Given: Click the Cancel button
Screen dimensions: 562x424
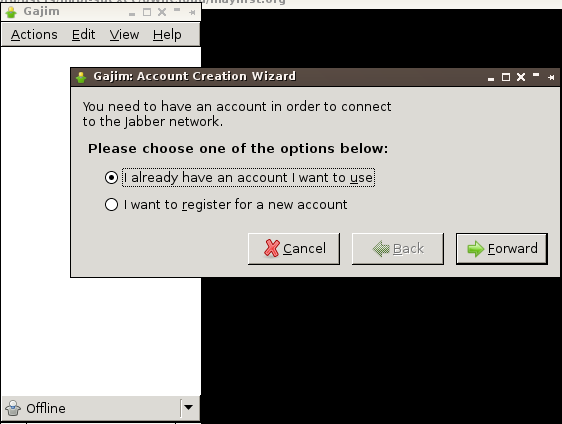Looking at the screenshot, I should (x=294, y=249).
